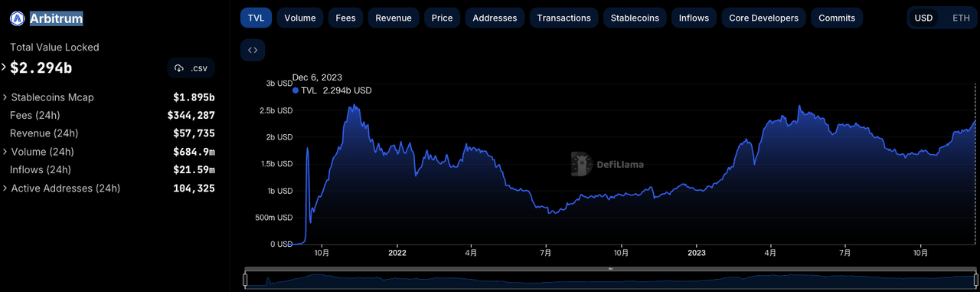The image size is (980, 292).
Task: Download data with the .csv button
Action: pos(191,68)
